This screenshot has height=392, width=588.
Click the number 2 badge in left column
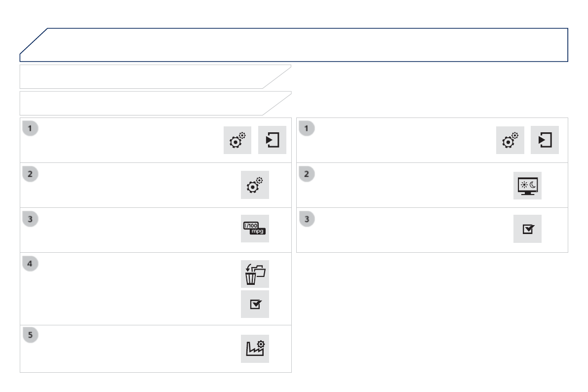(30, 174)
